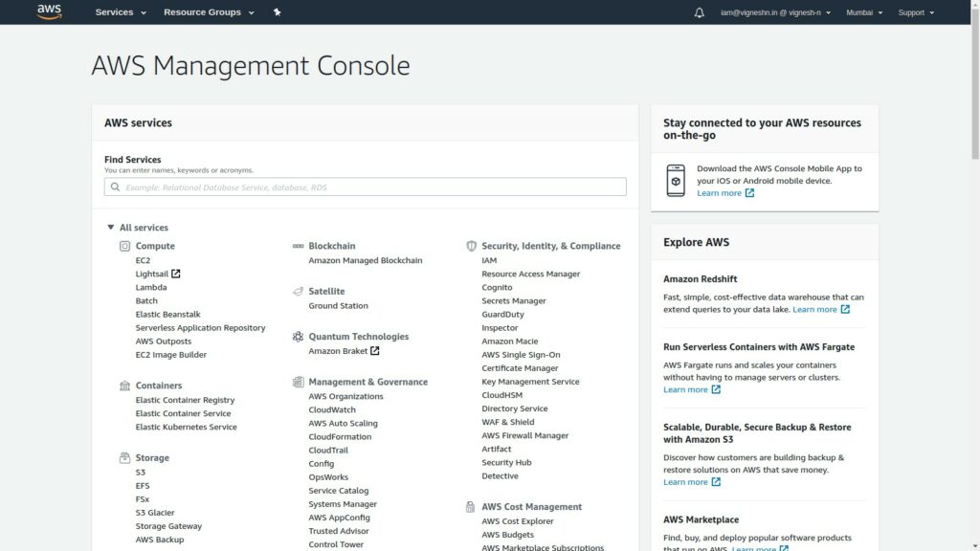Viewport: 980px width, 551px height.
Task: Open AWS Cost Explorer
Action: point(517,521)
